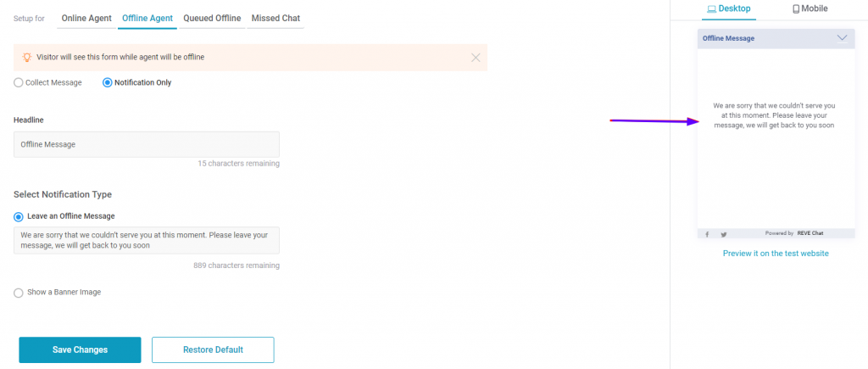Open the Online Agent tab
Image resolution: width=868 pixels, height=369 pixels.
(86, 19)
